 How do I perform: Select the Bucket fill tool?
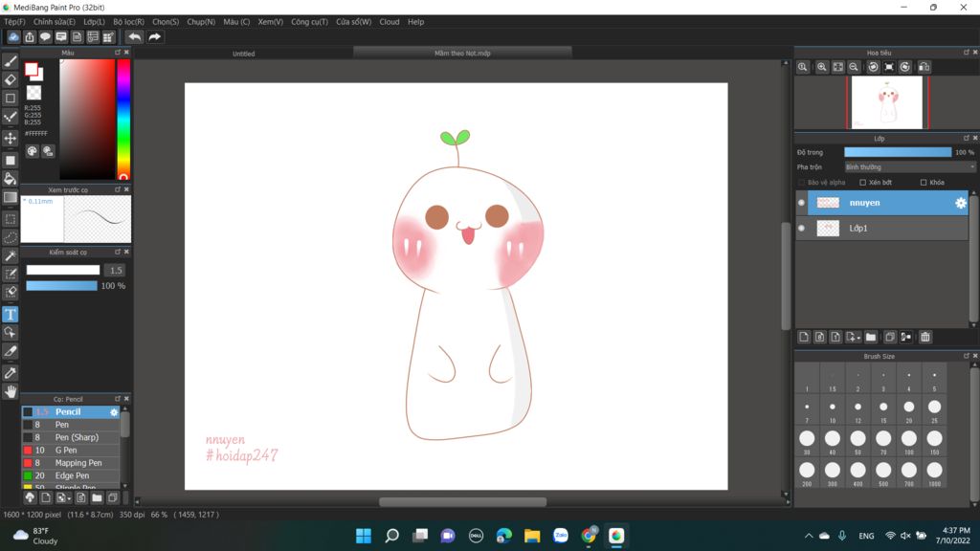11,179
